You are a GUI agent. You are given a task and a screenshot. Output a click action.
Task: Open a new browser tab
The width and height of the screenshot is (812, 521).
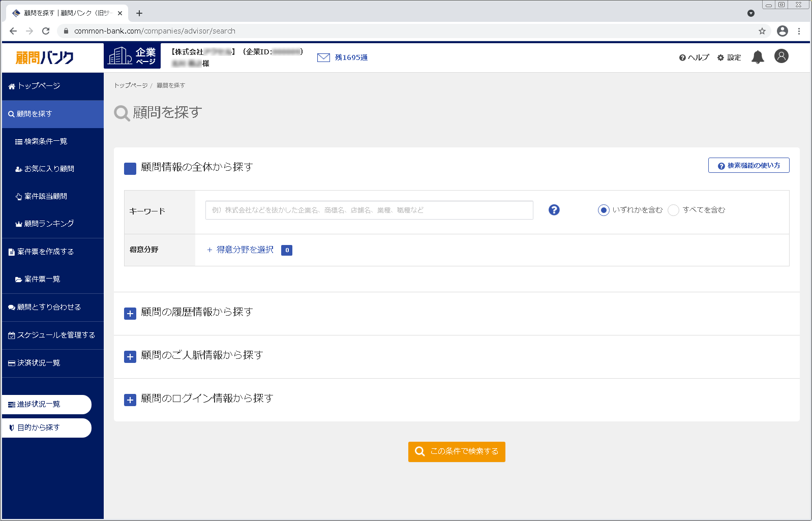coord(139,13)
